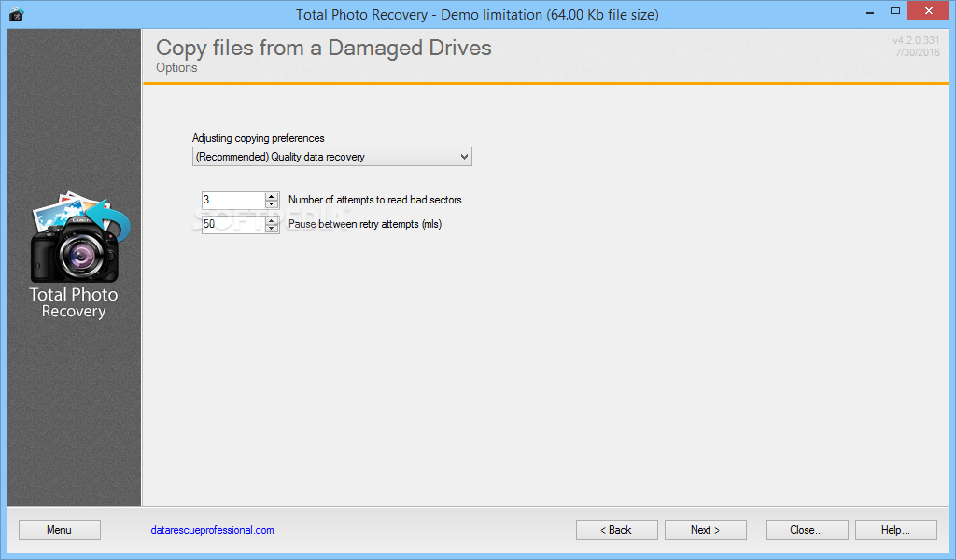
Task: Increase pause between retry attempts
Action: point(272,220)
